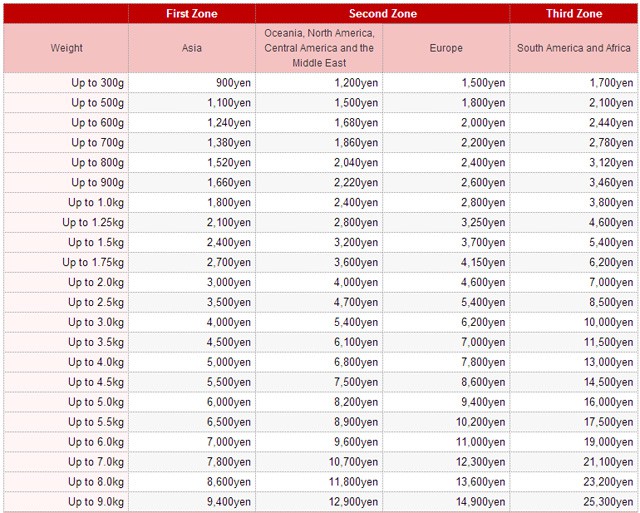Select the 25,300yen price for 9.0kg
Viewport: 640px width, 513px height.
[609, 503]
